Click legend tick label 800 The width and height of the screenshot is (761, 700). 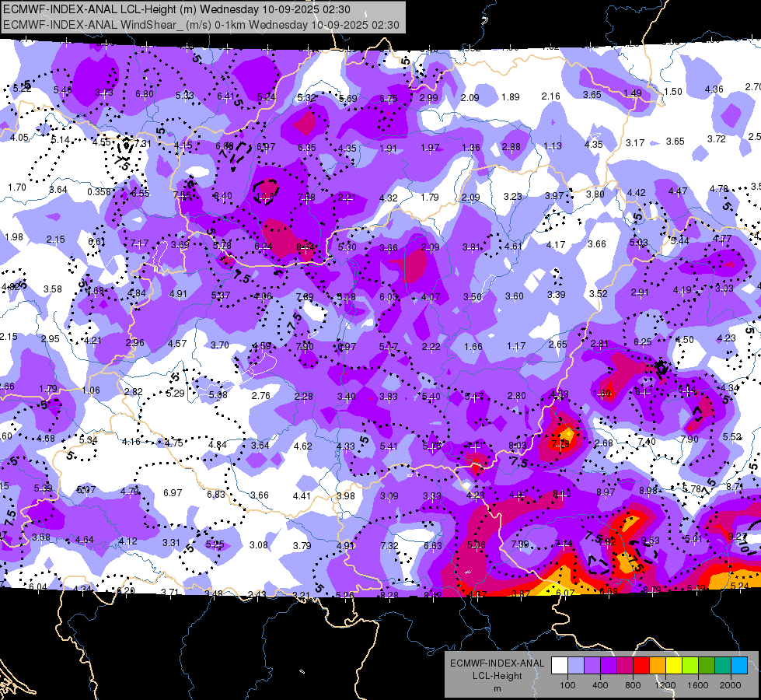tap(633, 685)
